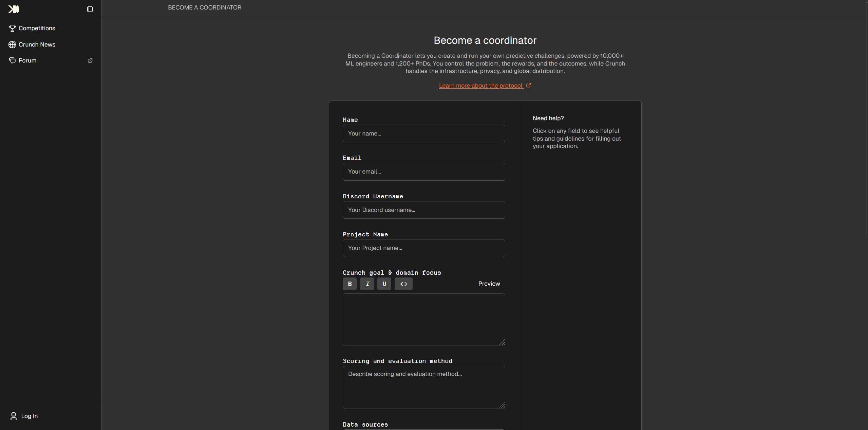Switch to Preview of Crunch goal
Image resolution: width=868 pixels, height=430 pixels.
point(489,284)
